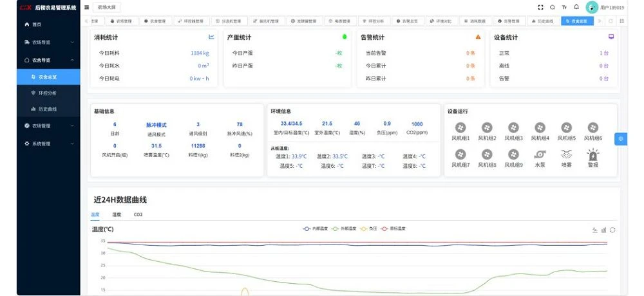Click the 后稷农易管理系统 logo title

(55, 7)
